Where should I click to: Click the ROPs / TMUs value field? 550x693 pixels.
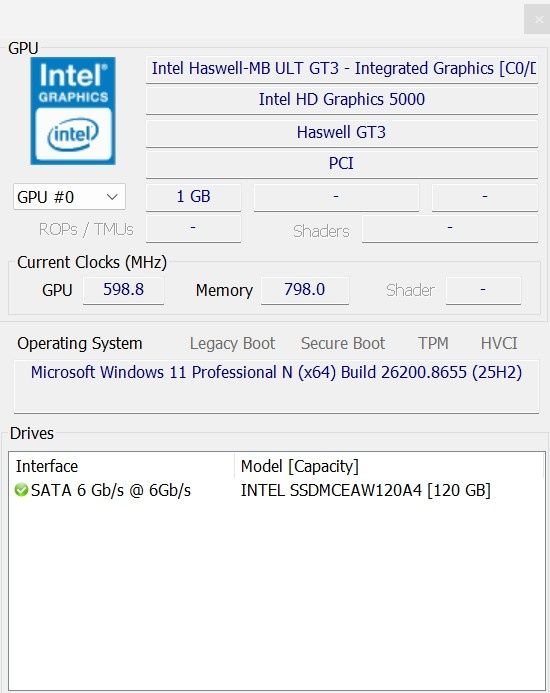coord(193,228)
